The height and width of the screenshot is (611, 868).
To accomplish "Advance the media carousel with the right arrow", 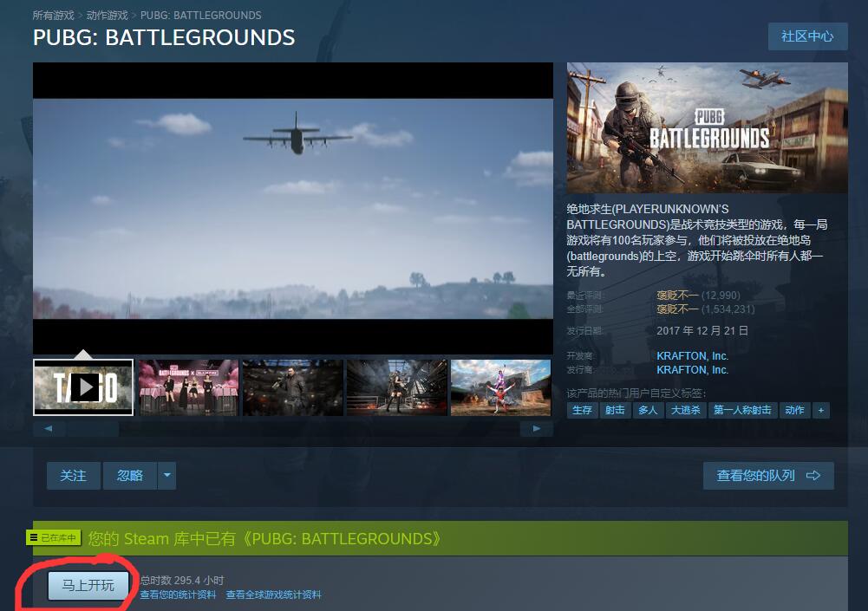I will [x=536, y=428].
